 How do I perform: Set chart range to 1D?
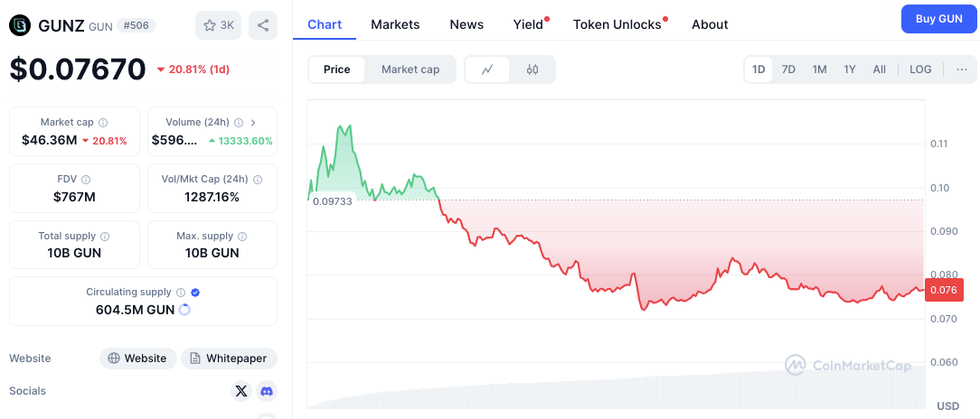(x=759, y=70)
